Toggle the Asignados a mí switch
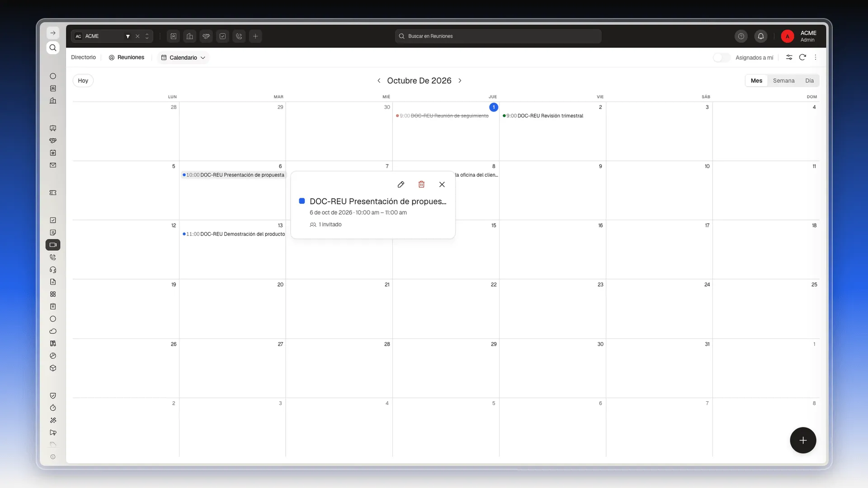Screen dimensions: 868x488 click(x=722, y=57)
